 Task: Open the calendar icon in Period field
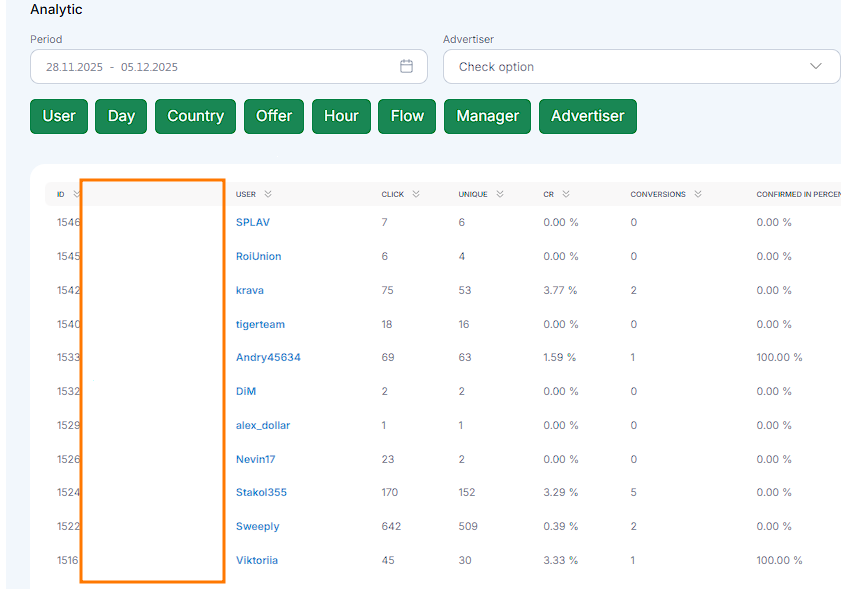tap(406, 67)
